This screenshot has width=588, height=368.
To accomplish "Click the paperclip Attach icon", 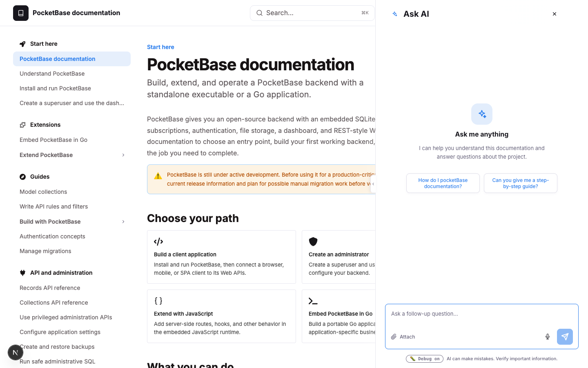I will (394, 337).
